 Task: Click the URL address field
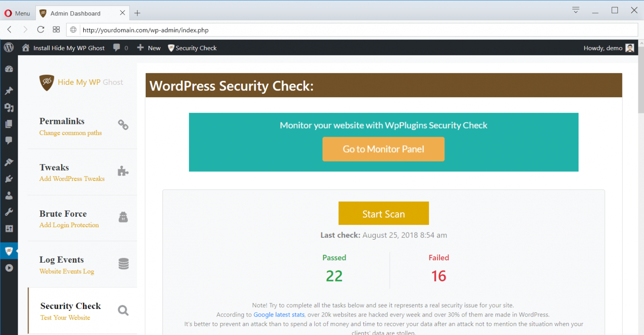pos(354,30)
